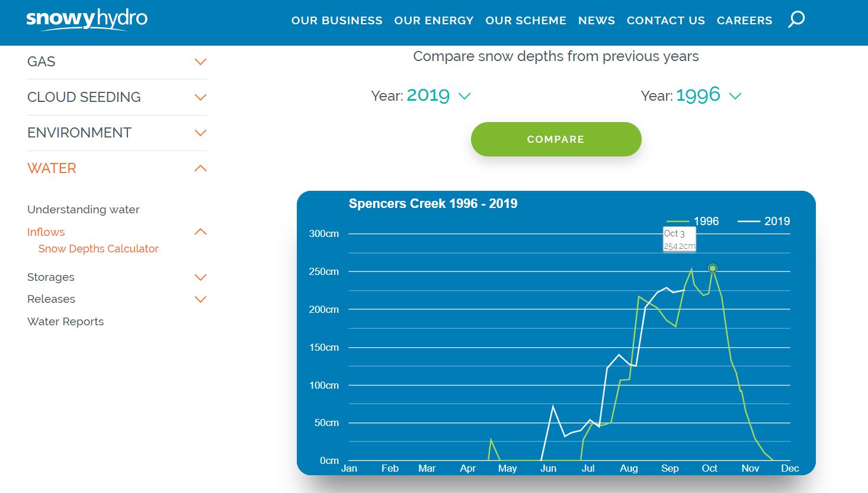The height and width of the screenshot is (493, 868).
Task: Expand the Environment sidebar chevron
Action: (x=200, y=133)
